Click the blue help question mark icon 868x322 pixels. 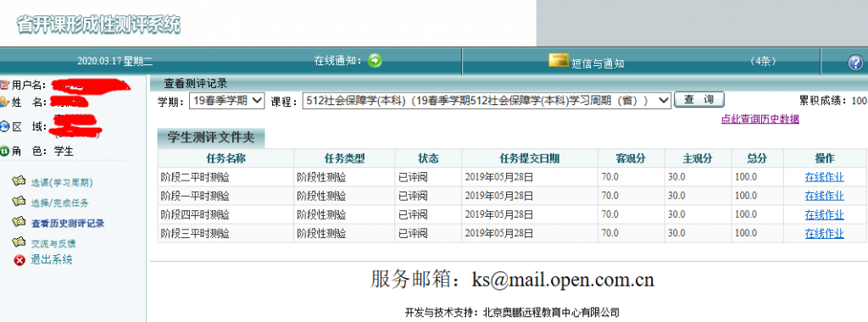(855, 63)
